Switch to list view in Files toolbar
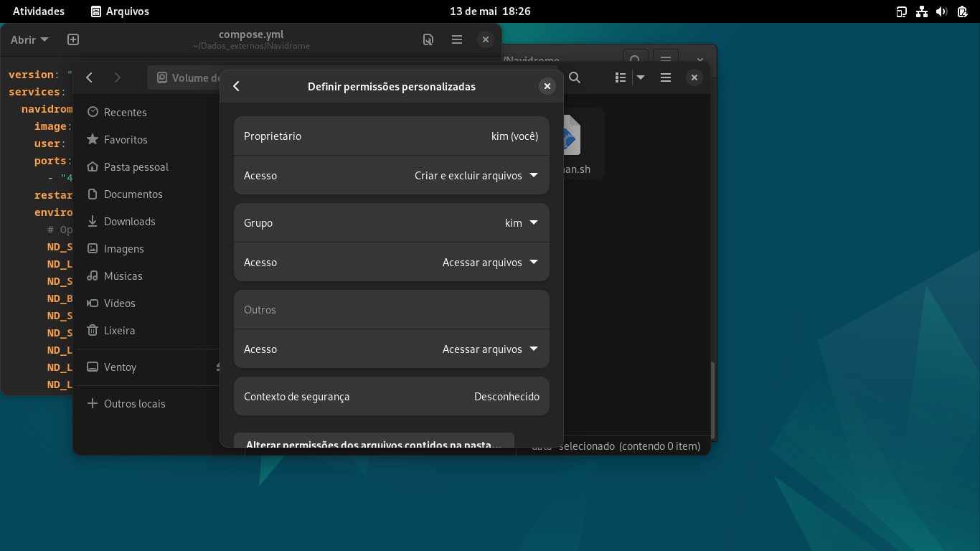Viewport: 980px width, 551px height. coord(621,77)
